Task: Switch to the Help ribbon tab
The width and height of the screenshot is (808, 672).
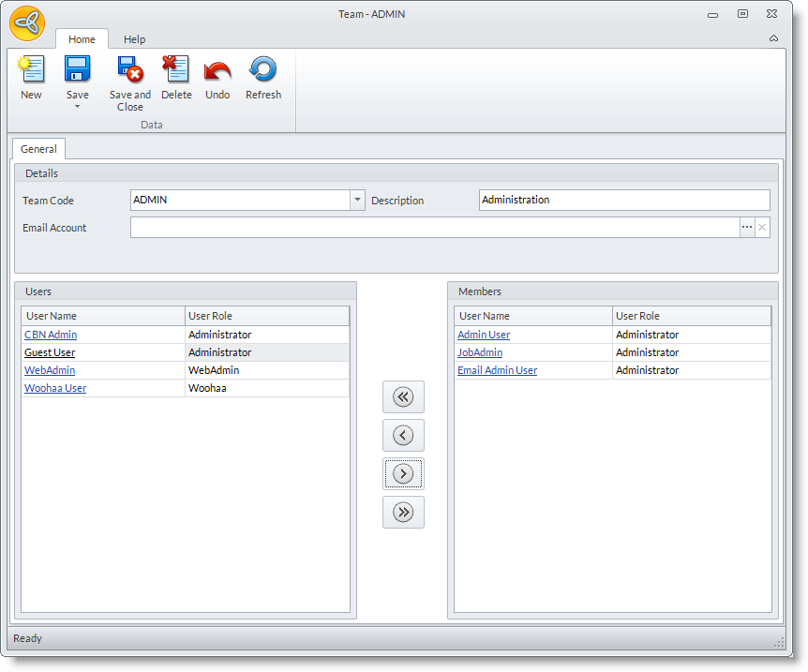Action: point(135,39)
